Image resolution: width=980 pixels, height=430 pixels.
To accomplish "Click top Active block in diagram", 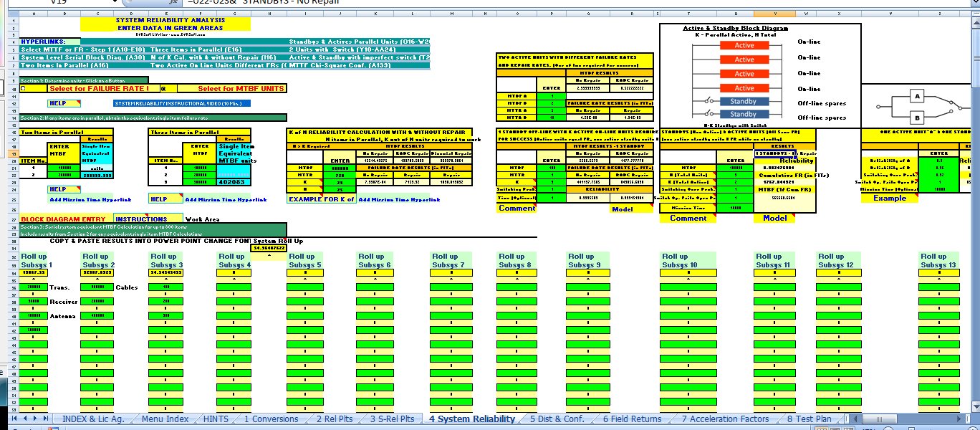I will pyautogui.click(x=744, y=45).
